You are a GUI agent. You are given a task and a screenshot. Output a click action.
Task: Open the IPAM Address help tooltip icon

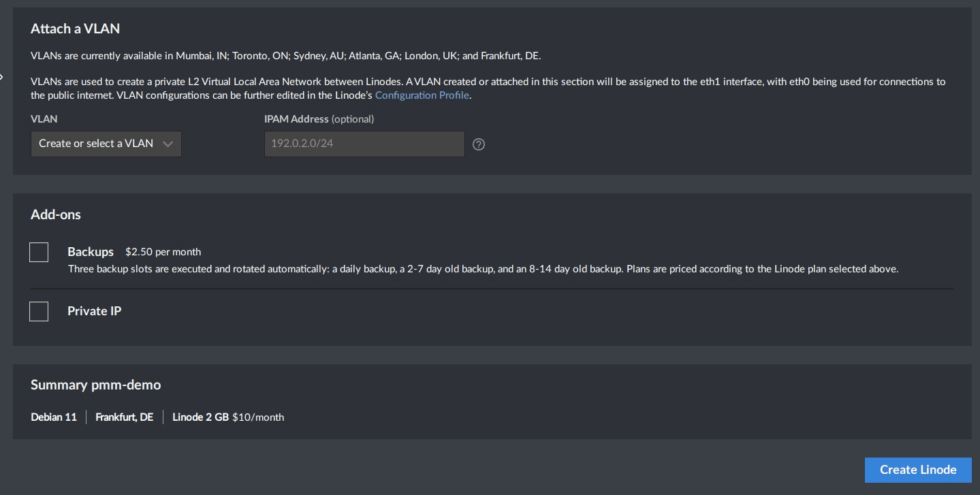pos(479,144)
